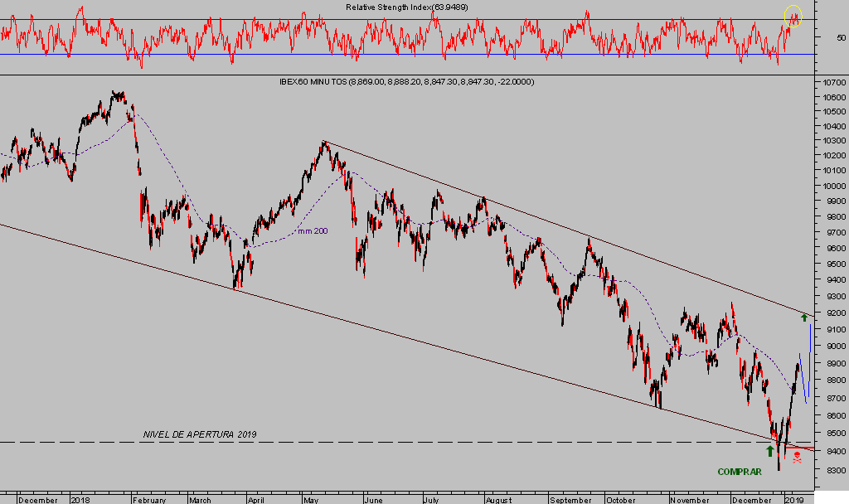The height and width of the screenshot is (504, 849).
Task: Click the December label preceding 2018
Action: pyautogui.click(x=38, y=500)
